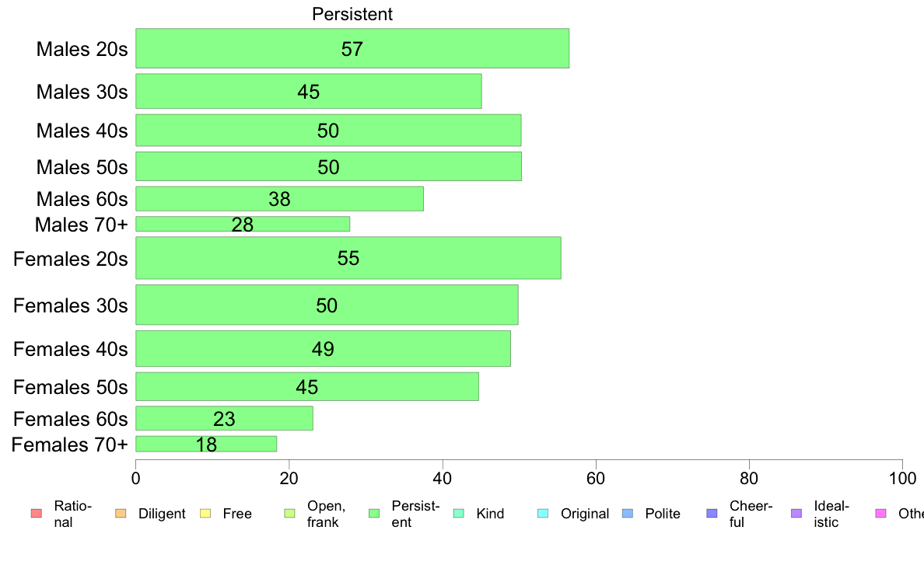
Task: Select the Kind legend swatch
Action: point(458,514)
